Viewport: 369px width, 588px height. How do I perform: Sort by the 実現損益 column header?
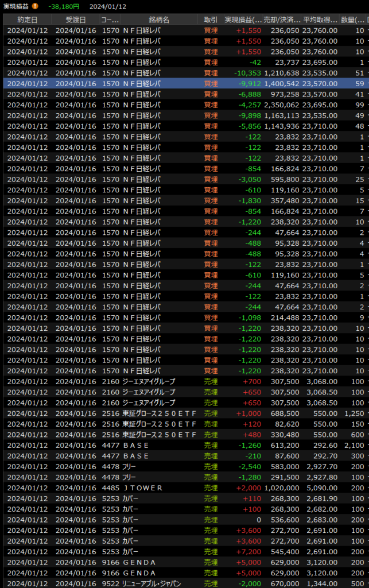243,20
